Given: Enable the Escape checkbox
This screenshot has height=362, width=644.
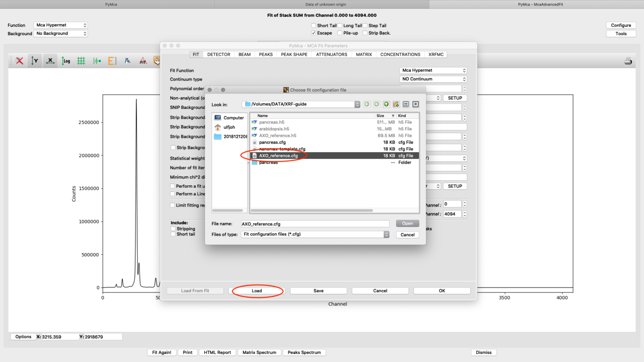Looking at the screenshot, I should (x=314, y=33).
